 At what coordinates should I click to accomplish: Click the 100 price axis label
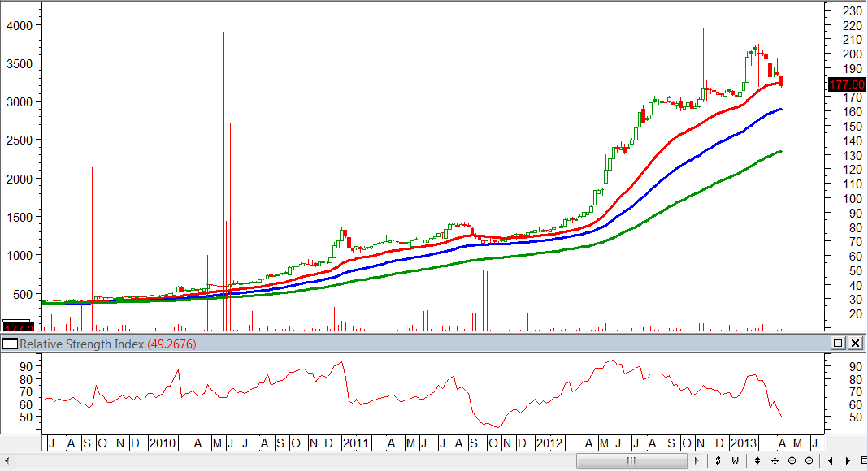click(x=853, y=198)
